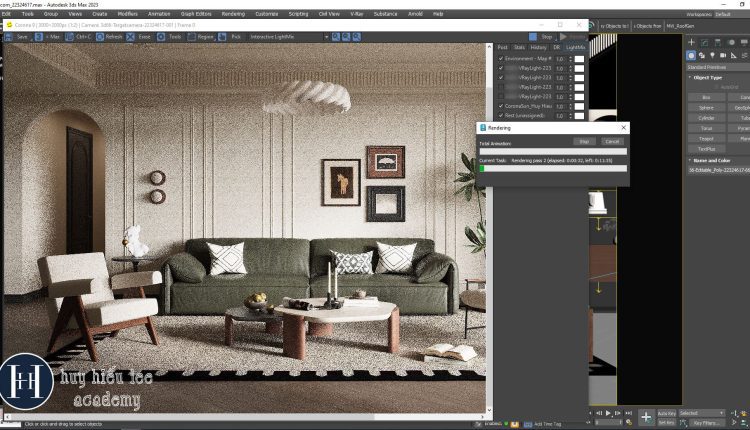Open the Graph Editors menu
Image resolution: width=750 pixels, height=430 pixels.
pos(196,14)
